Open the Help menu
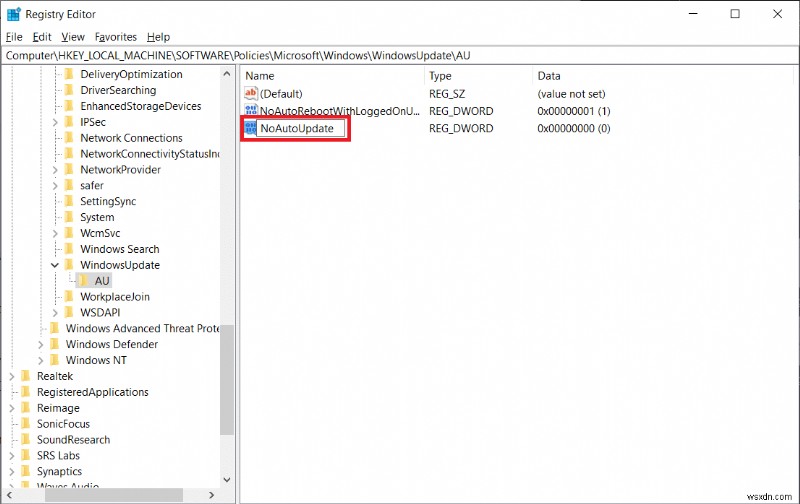 coord(158,37)
